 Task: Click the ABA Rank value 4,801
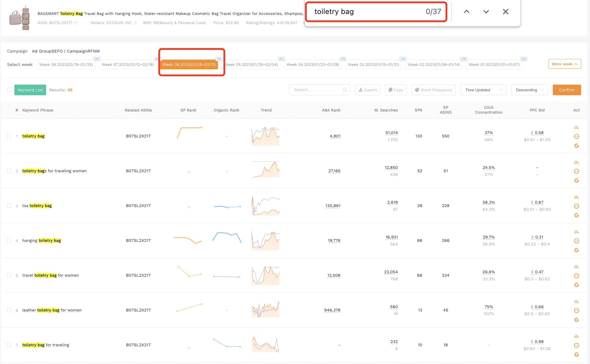(x=335, y=136)
